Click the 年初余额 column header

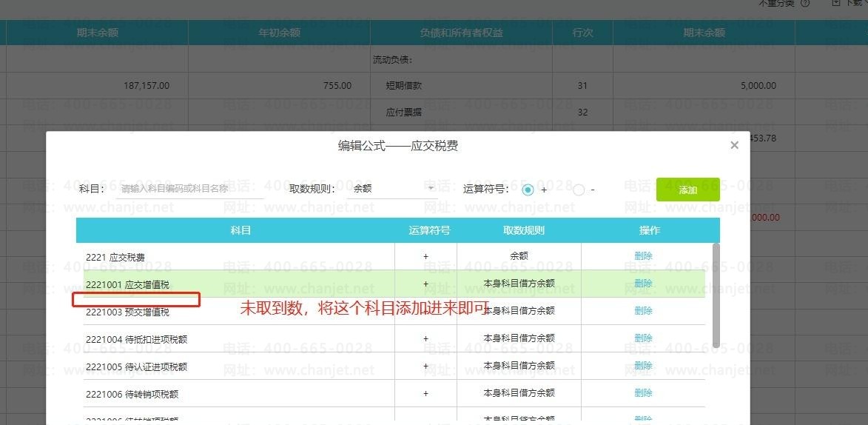(x=280, y=33)
